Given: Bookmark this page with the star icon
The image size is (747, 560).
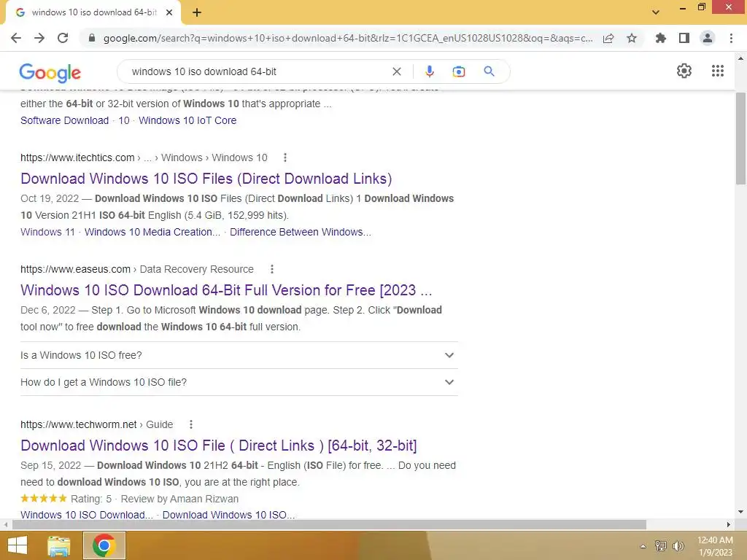Looking at the screenshot, I should 632,38.
